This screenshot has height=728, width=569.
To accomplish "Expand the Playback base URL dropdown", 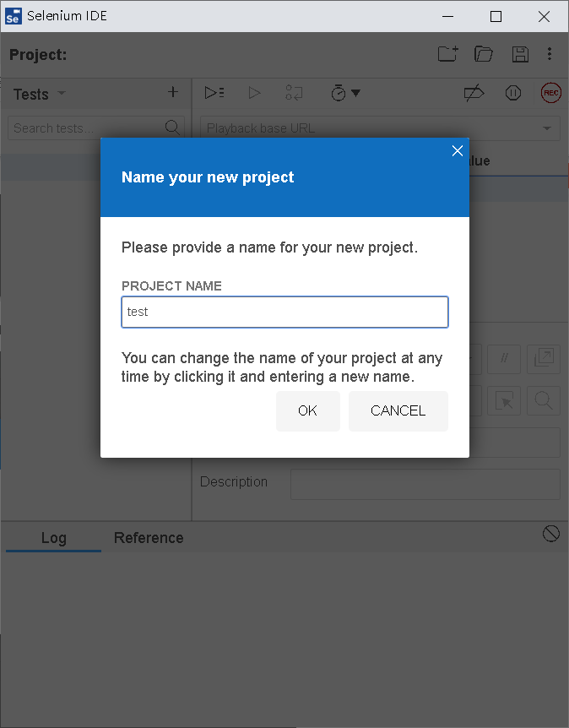I will 547,128.
